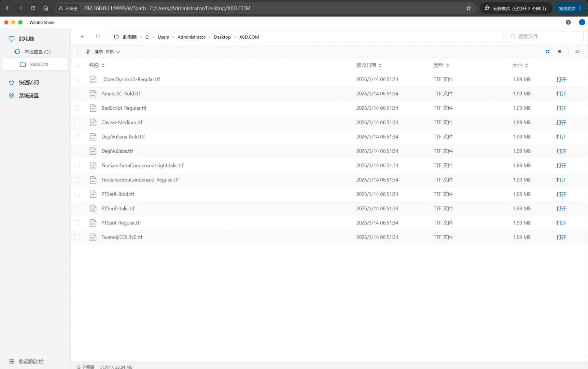Open System Settings in the sidebar
This screenshot has width=588, height=369.
click(x=29, y=96)
